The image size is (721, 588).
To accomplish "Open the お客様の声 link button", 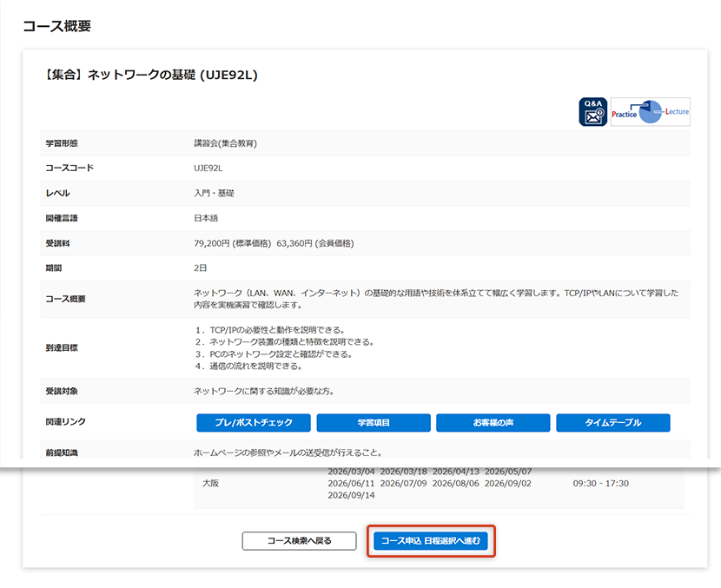I will pyautogui.click(x=493, y=423).
